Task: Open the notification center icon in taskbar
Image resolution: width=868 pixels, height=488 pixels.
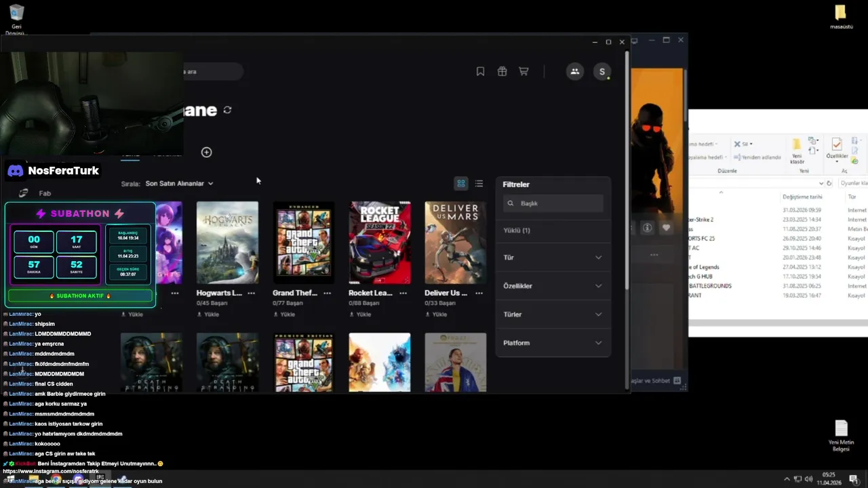Action: pyautogui.click(x=854, y=479)
